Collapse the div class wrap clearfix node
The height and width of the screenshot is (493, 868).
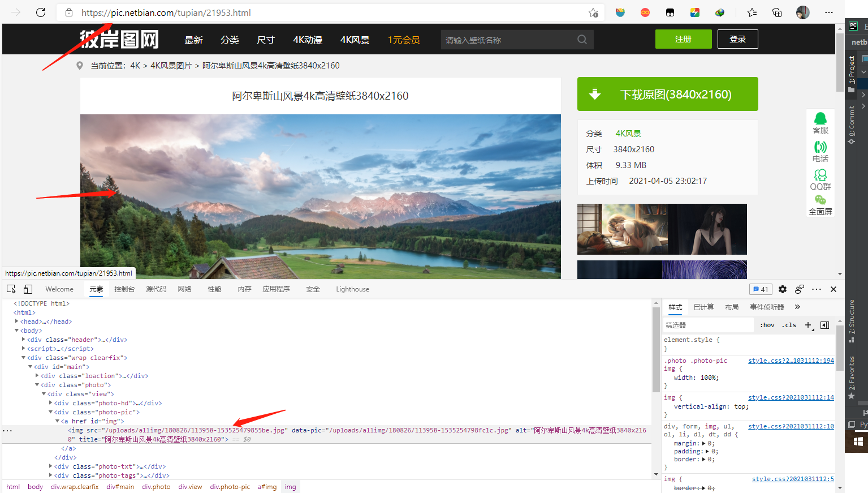[23, 358]
